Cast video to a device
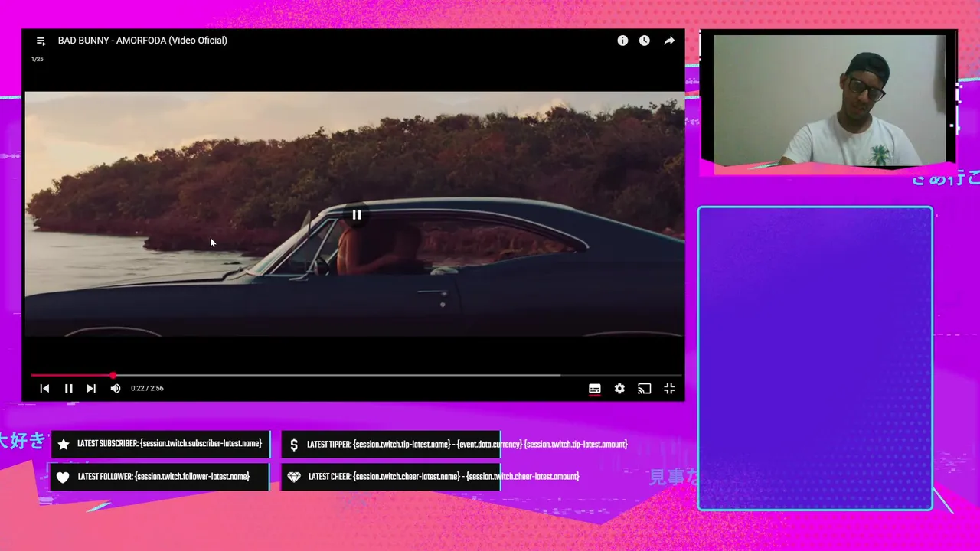 tap(645, 389)
